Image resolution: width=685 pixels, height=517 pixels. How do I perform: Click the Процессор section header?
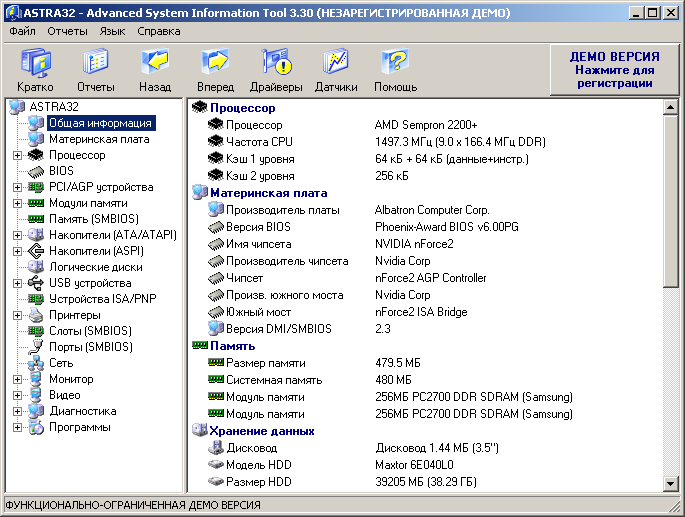pyautogui.click(x=242, y=108)
